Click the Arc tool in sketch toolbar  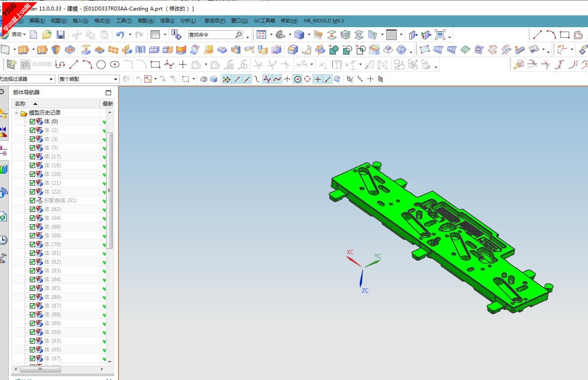pos(87,65)
